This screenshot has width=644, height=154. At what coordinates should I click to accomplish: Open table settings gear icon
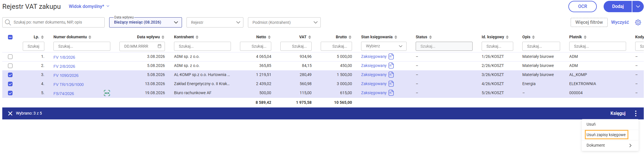[638, 22]
